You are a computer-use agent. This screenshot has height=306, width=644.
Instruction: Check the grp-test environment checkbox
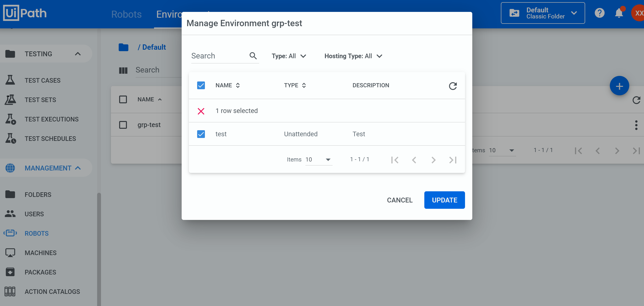point(123,125)
